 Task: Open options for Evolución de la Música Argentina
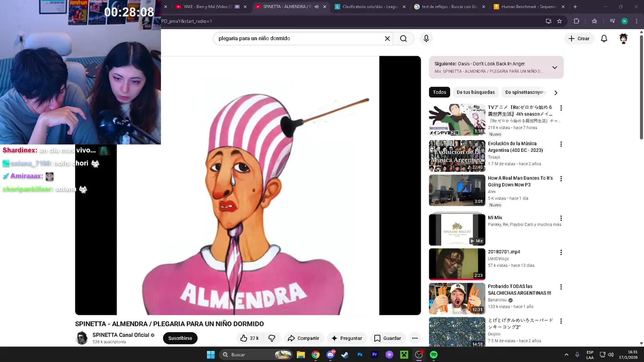561,144
